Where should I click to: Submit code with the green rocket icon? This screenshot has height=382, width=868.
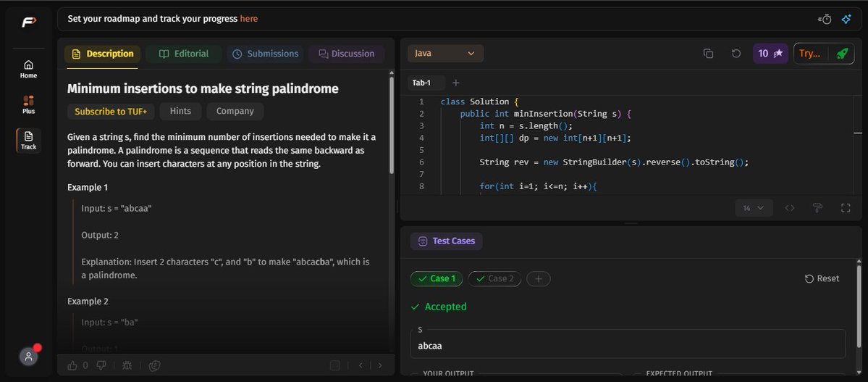coord(842,54)
